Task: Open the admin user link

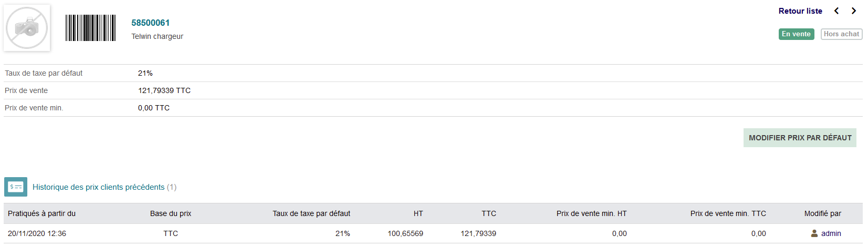Action: click(831, 233)
